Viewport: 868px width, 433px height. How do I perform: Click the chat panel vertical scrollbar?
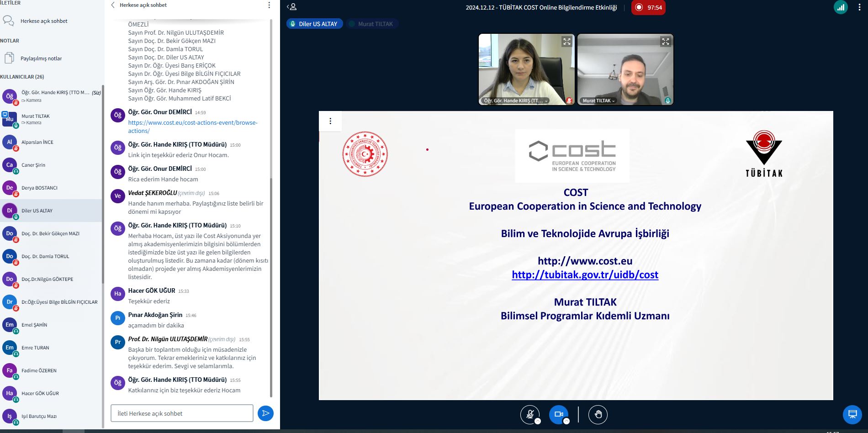[x=271, y=288]
